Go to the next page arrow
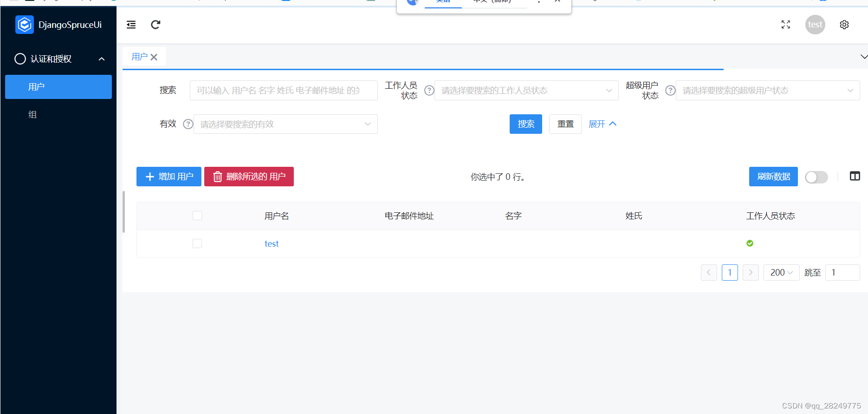 [751, 272]
